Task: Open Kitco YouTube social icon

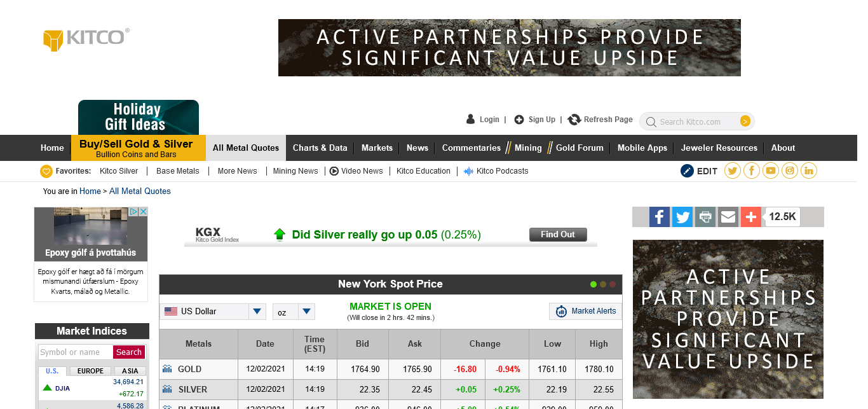Action: pos(771,170)
